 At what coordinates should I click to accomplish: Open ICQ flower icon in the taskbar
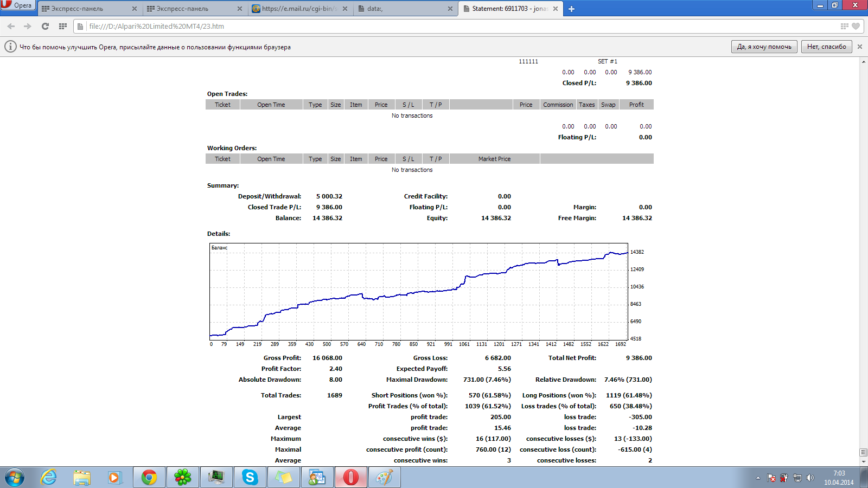coord(183,477)
